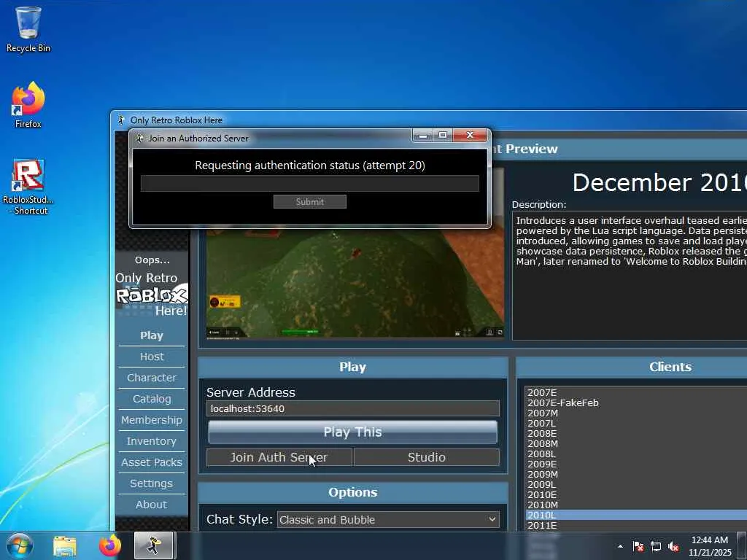Viewport: 747px width, 560px height.
Task: Open the Character sidebar section
Action: (x=152, y=378)
